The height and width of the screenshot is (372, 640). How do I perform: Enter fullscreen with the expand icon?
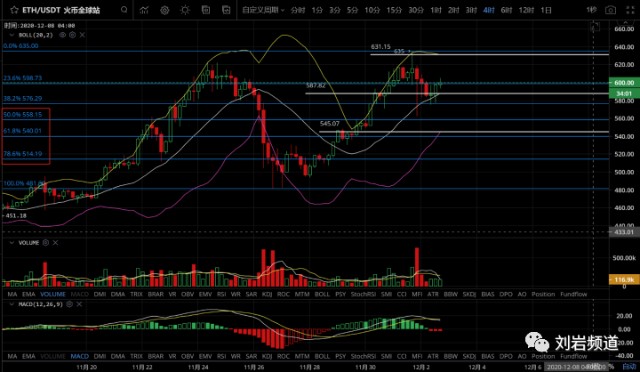(630, 10)
